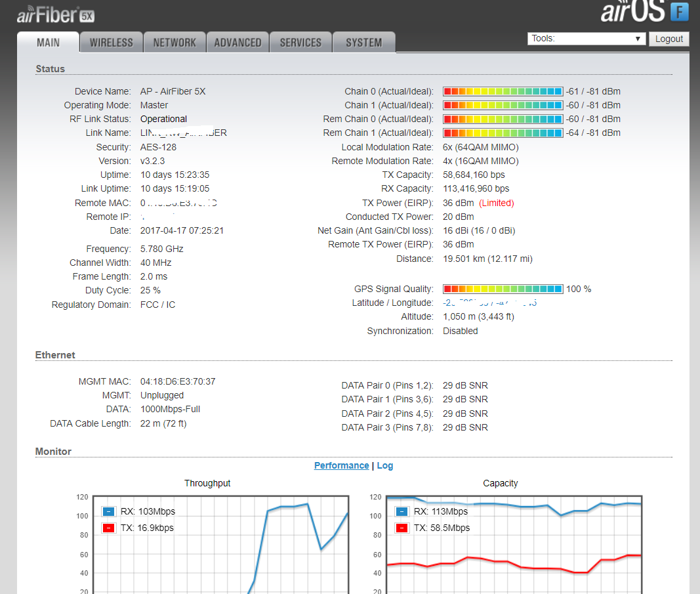Click Conducted TX Power '20 dBm'
This screenshot has height=594, width=700.
pos(458,217)
